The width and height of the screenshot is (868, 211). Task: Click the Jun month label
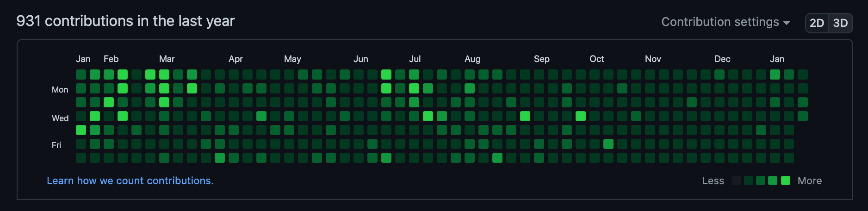click(x=361, y=59)
